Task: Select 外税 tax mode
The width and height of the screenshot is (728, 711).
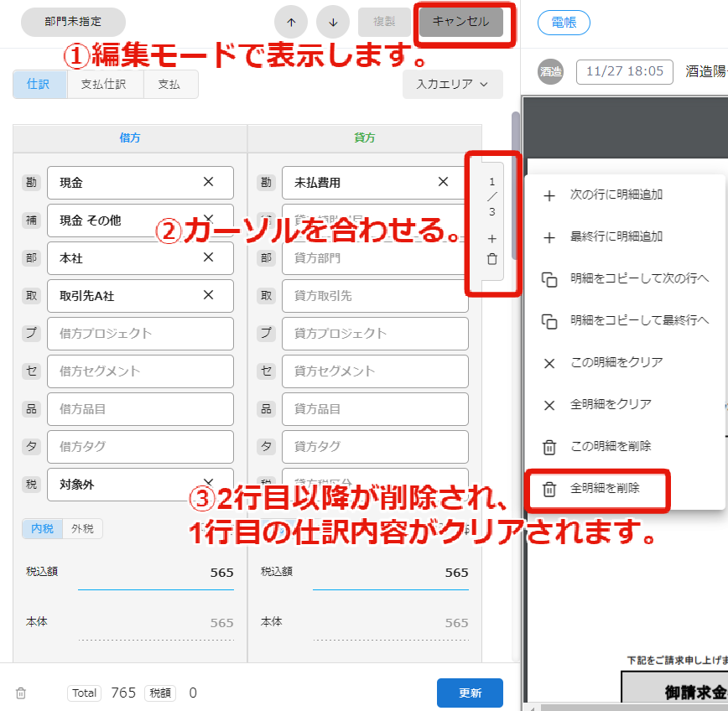Action: point(82,528)
